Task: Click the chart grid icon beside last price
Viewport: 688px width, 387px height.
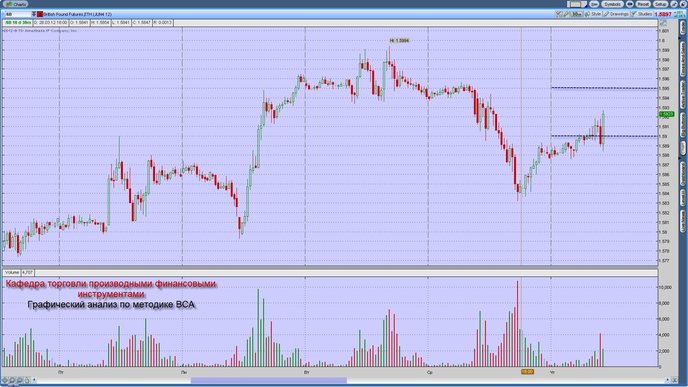Action: pos(680,14)
